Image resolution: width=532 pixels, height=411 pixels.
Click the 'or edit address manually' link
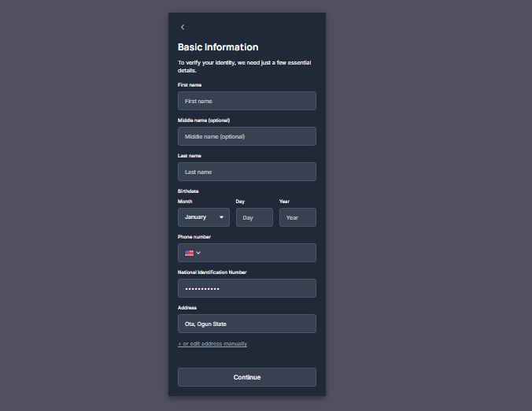[x=212, y=344]
